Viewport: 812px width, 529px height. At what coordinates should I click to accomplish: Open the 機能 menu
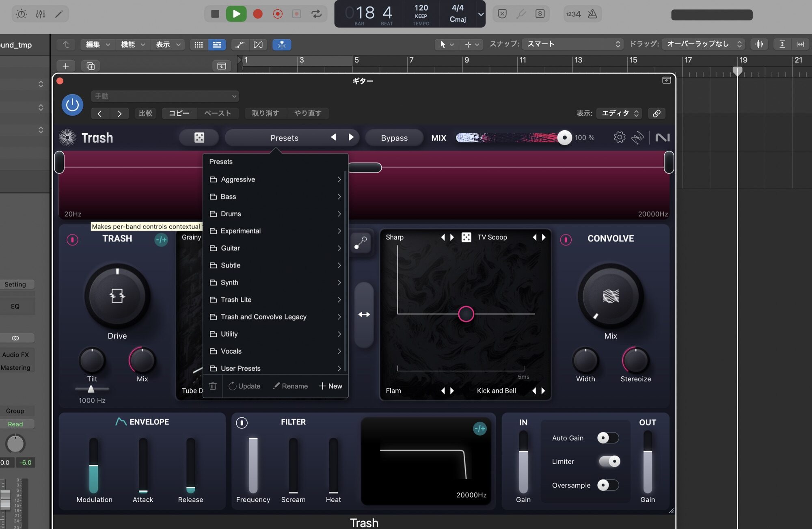tap(133, 45)
